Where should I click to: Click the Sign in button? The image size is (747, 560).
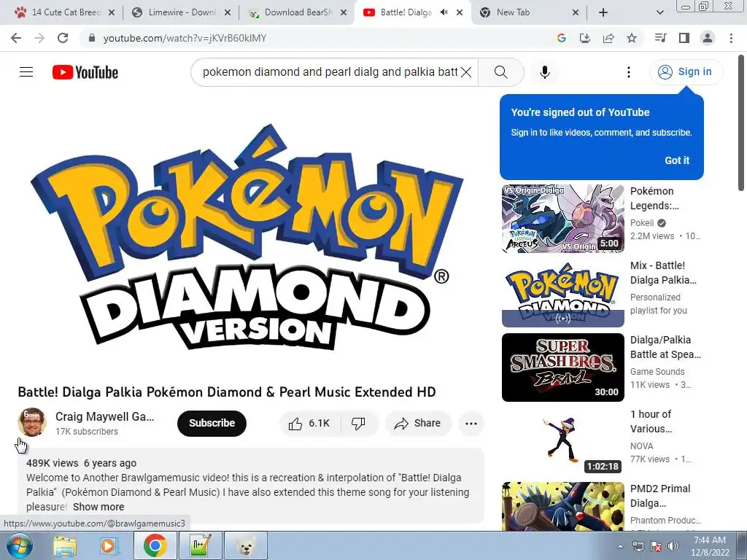tap(686, 72)
